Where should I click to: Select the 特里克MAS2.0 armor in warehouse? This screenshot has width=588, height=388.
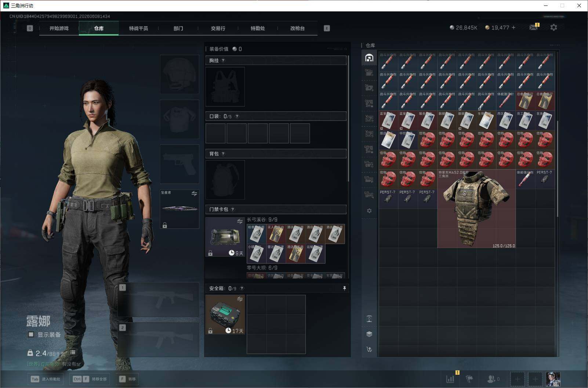click(x=476, y=209)
